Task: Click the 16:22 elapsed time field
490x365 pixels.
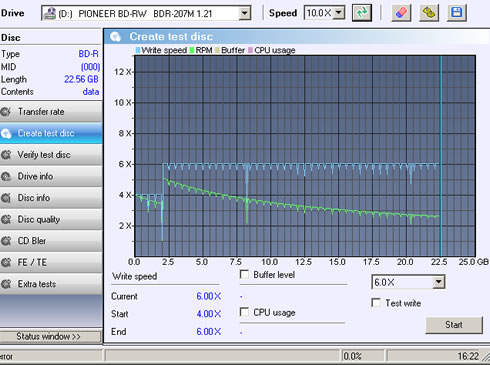Action: (x=468, y=356)
